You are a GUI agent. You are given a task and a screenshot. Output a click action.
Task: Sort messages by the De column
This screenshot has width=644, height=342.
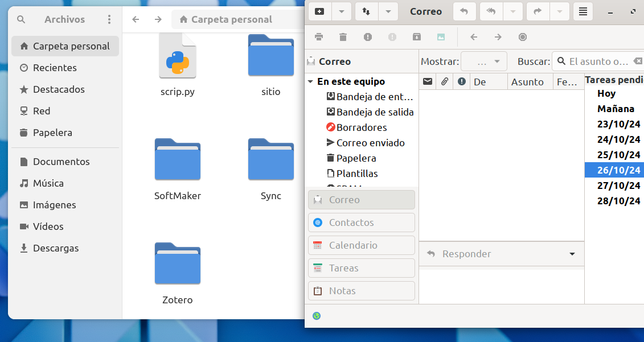point(489,82)
